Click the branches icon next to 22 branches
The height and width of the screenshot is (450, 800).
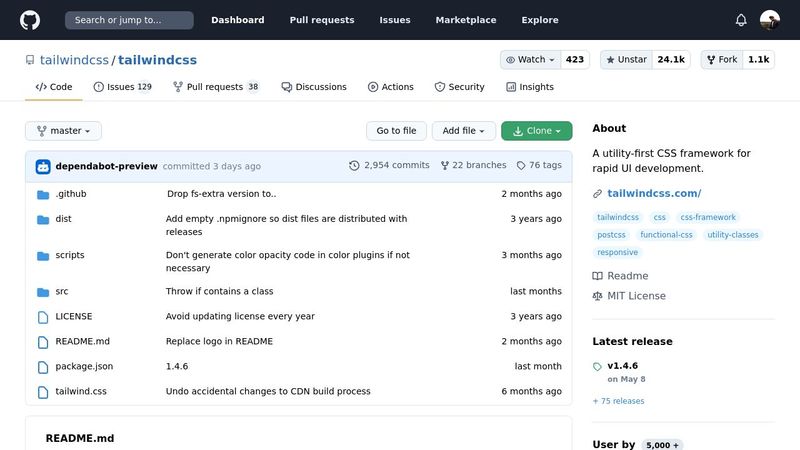coord(445,165)
